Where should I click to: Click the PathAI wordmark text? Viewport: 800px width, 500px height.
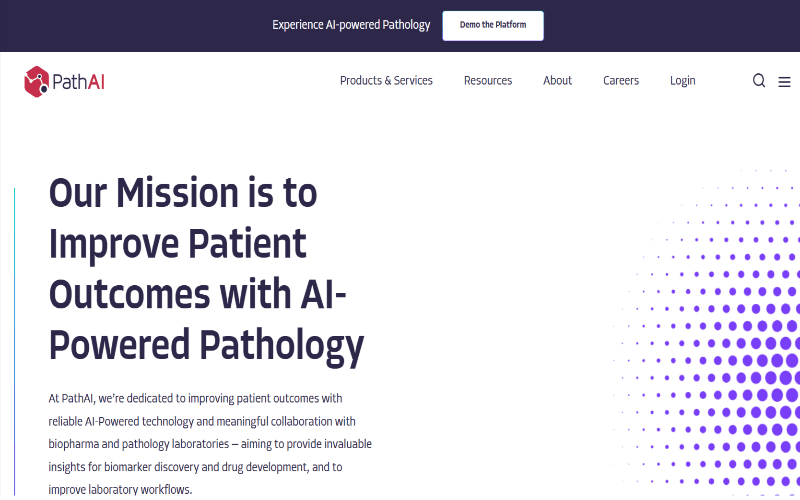[x=79, y=82]
